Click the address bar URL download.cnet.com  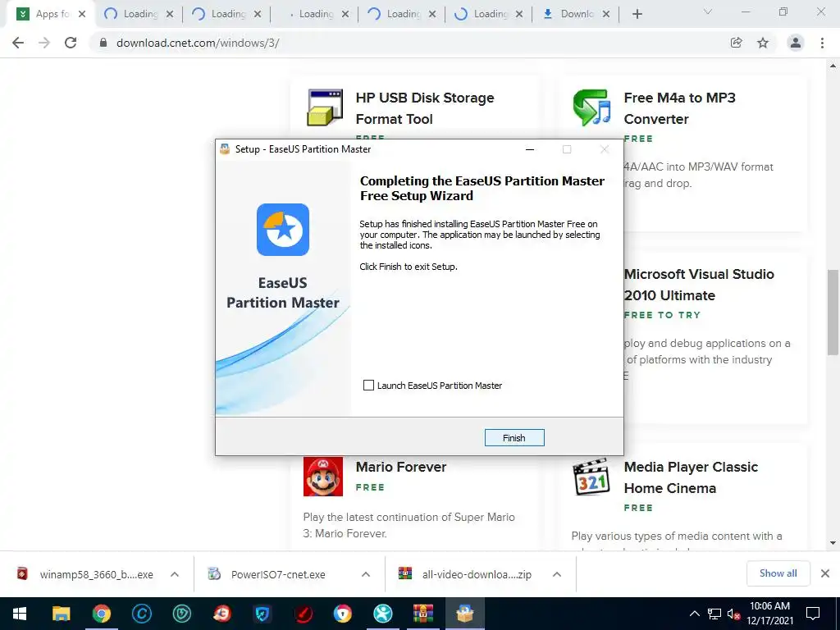click(x=198, y=43)
